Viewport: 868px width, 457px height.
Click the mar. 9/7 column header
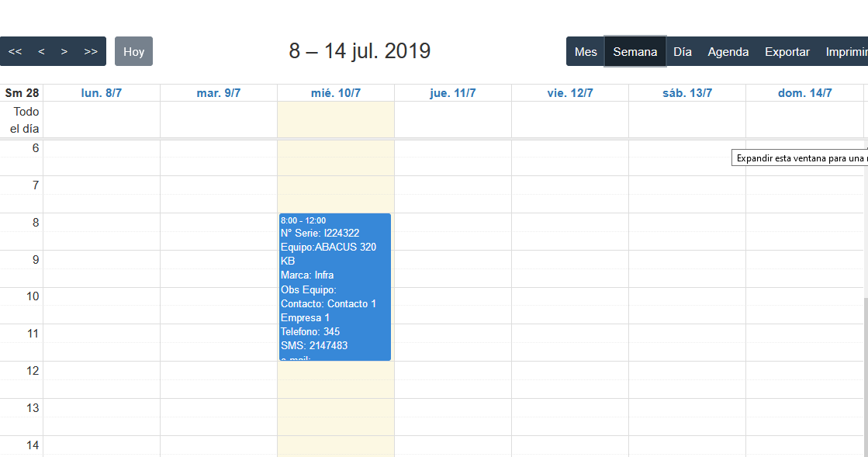pyautogui.click(x=219, y=93)
